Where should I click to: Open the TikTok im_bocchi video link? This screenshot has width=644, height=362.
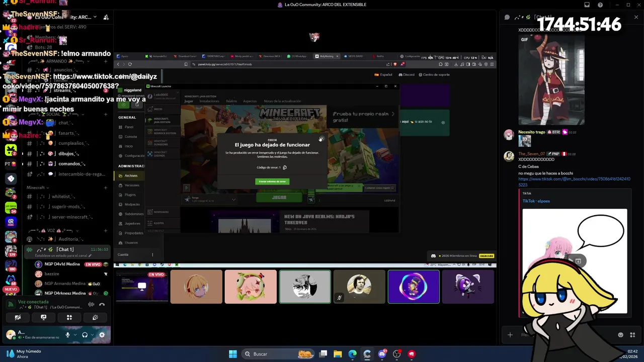tap(574, 182)
